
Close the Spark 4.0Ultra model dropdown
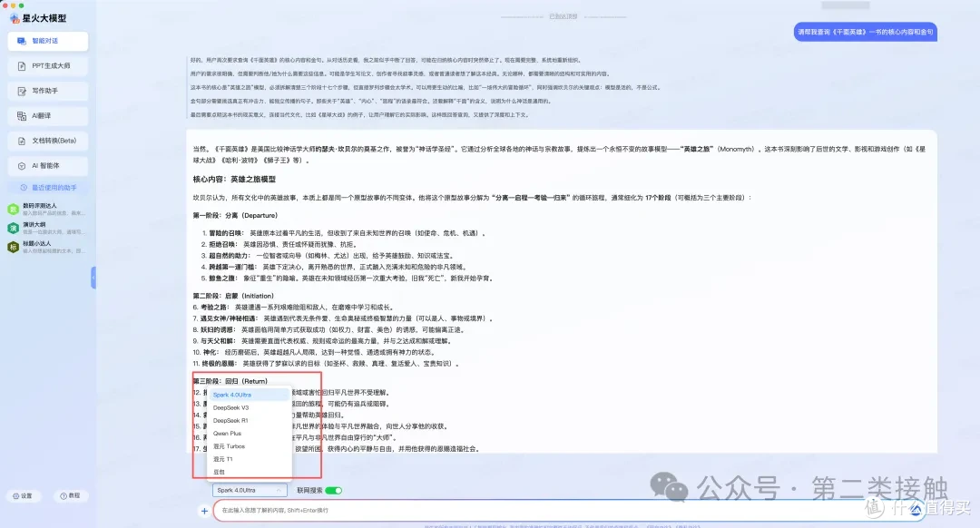pos(250,491)
